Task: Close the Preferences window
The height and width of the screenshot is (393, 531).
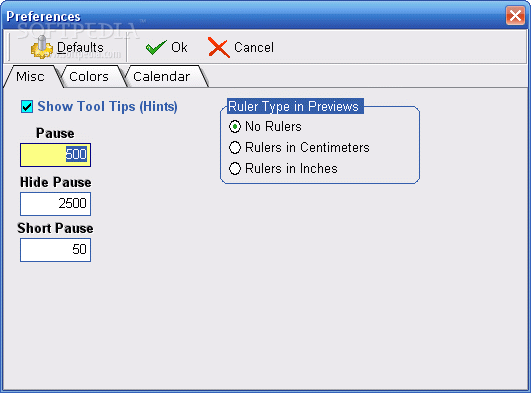Action: [x=515, y=15]
